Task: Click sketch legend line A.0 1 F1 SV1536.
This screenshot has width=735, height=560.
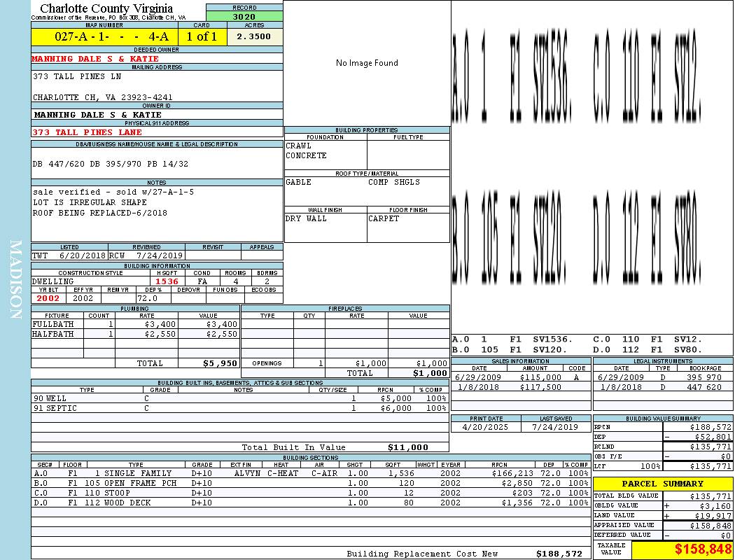Action: pos(512,339)
